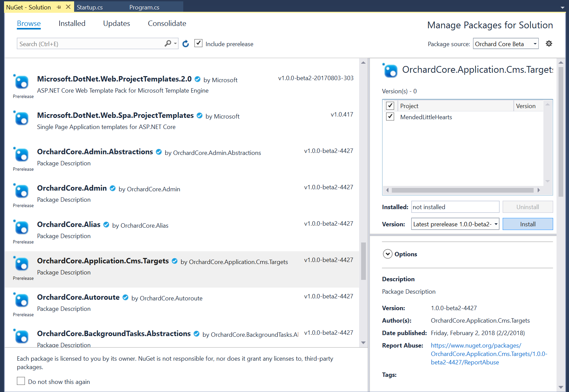This screenshot has width=569, height=392.
Task: Open NuGet package manager settings gear
Action: (549, 43)
